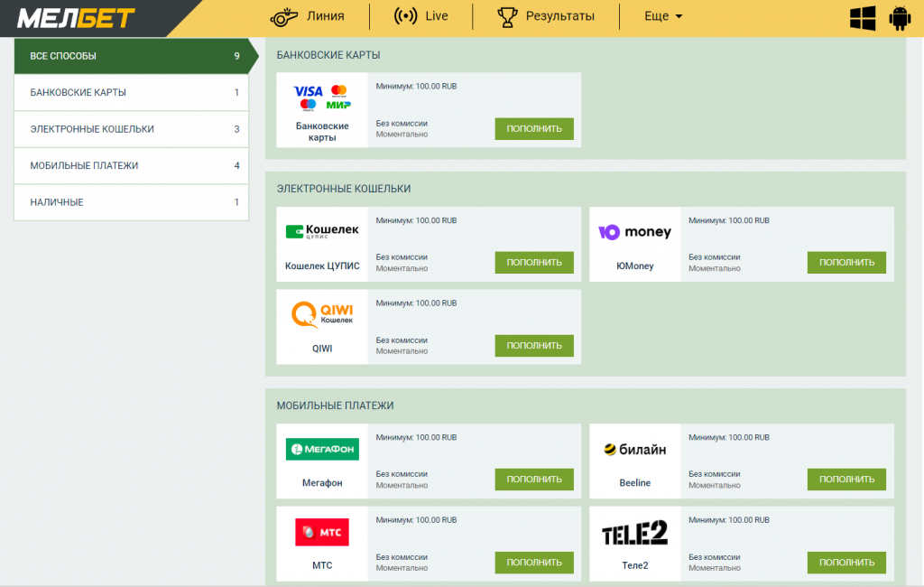924x587 pixels.
Task: Go to the Live section
Action: click(x=437, y=16)
